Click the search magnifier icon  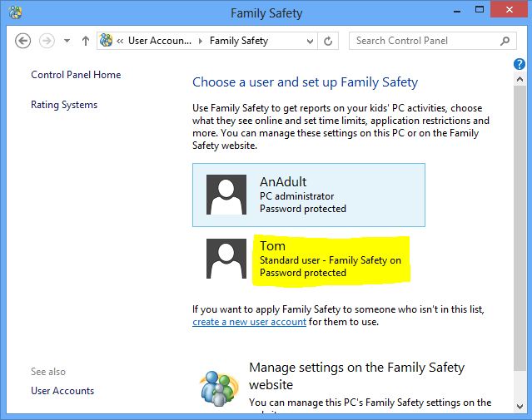click(x=505, y=41)
